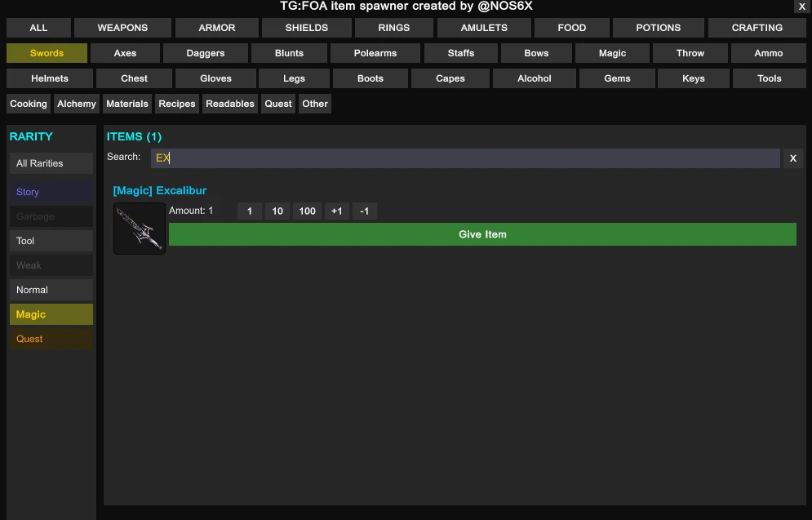Switch to ARMOR category
The image size is (812, 520).
[217, 28]
